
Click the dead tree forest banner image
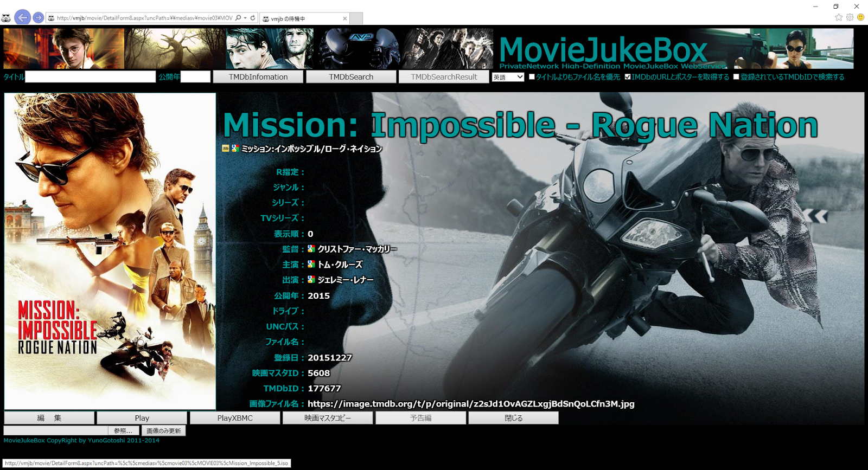[x=175, y=49]
